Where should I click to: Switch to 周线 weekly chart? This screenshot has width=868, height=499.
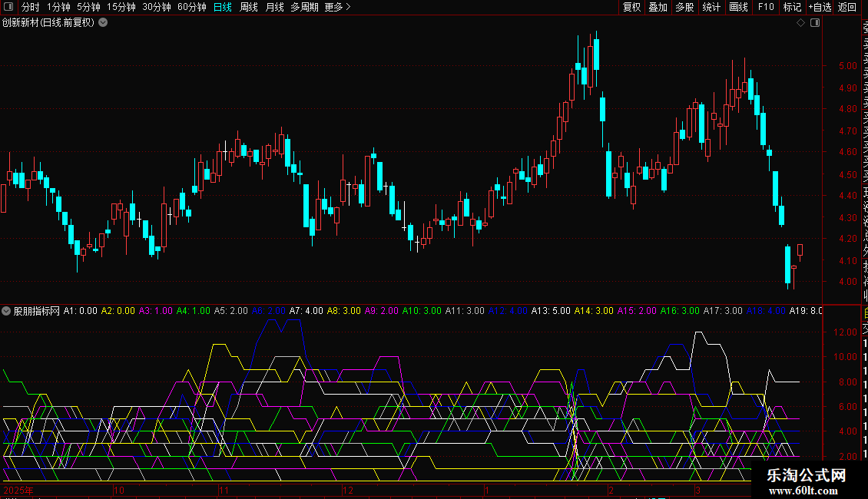[249, 7]
